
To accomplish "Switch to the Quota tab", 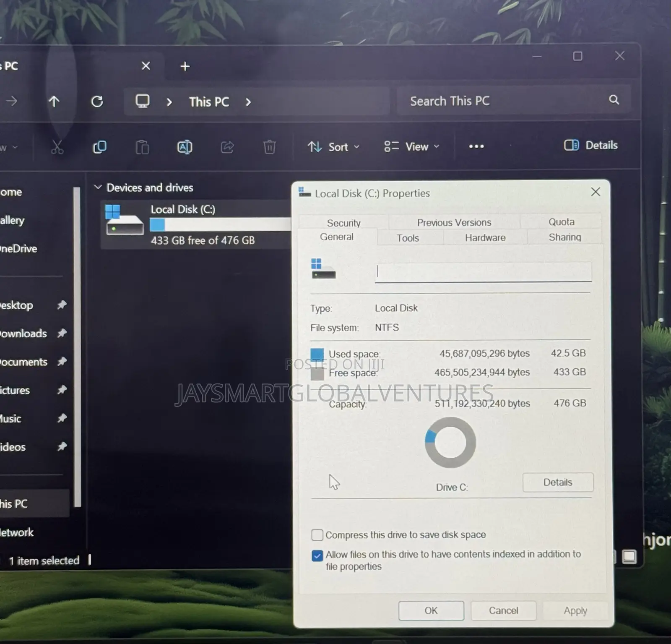I will point(562,222).
